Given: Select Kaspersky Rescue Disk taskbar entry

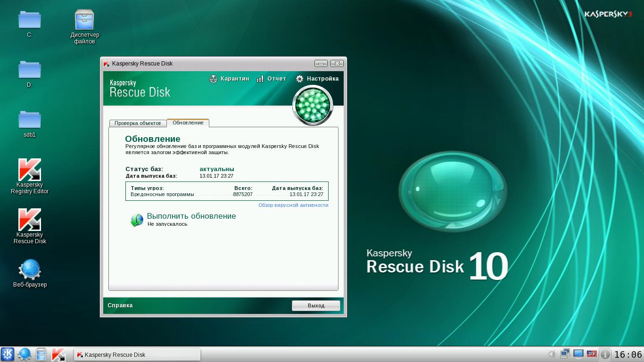Looking at the screenshot, I should (x=137, y=354).
